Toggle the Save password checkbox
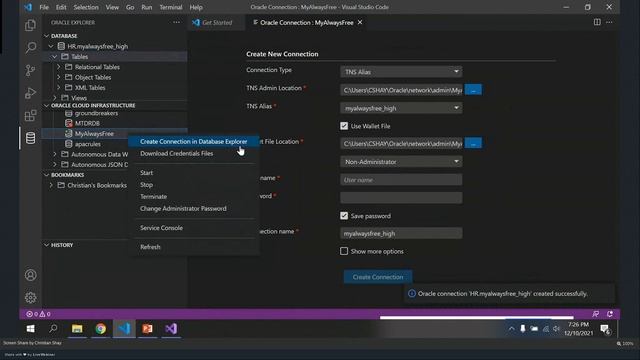 click(x=344, y=216)
